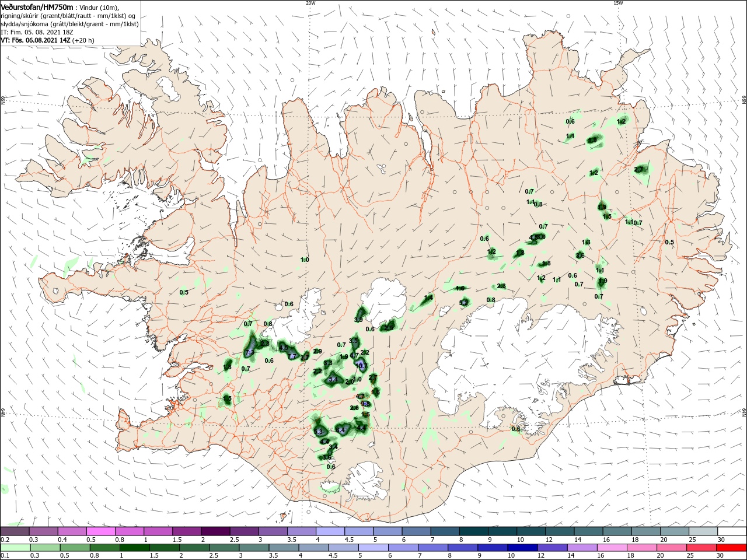
Task: Click the top legend swatch between 20 and 25
Action: point(675,531)
